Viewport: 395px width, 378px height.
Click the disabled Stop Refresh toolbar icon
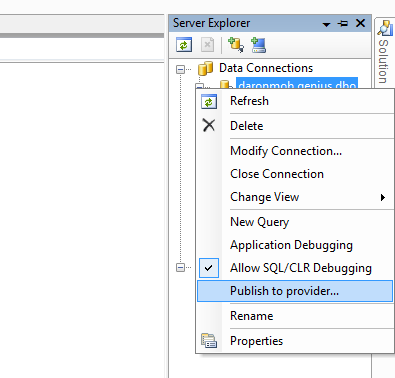pyautogui.click(x=207, y=45)
